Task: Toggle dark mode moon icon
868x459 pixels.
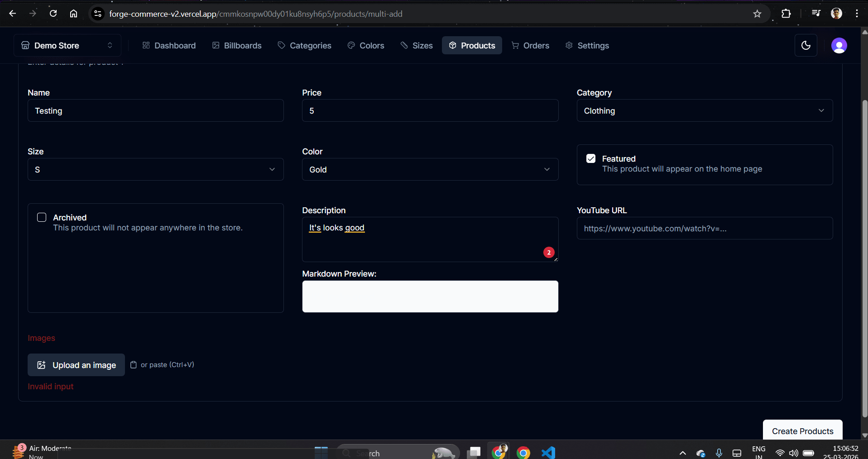Action: pyautogui.click(x=806, y=45)
